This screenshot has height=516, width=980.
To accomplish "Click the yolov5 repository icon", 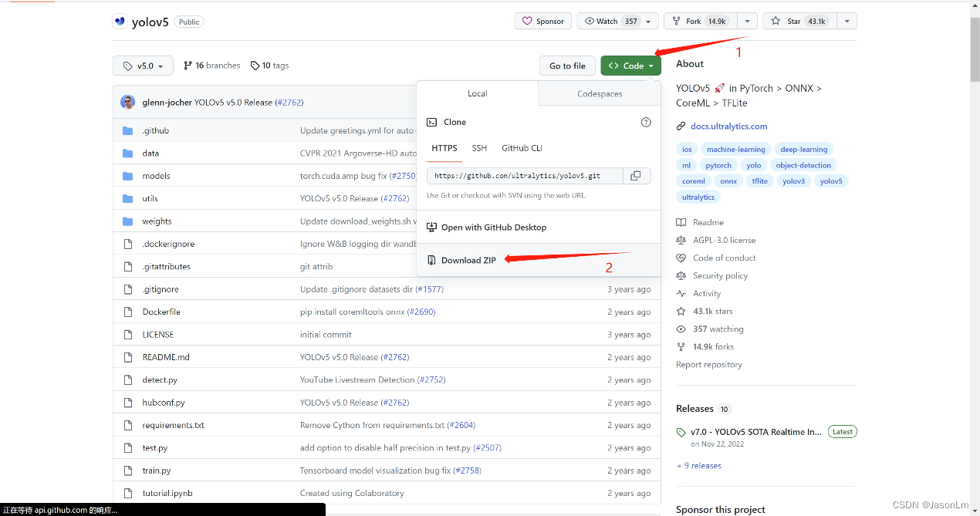I will (x=120, y=22).
